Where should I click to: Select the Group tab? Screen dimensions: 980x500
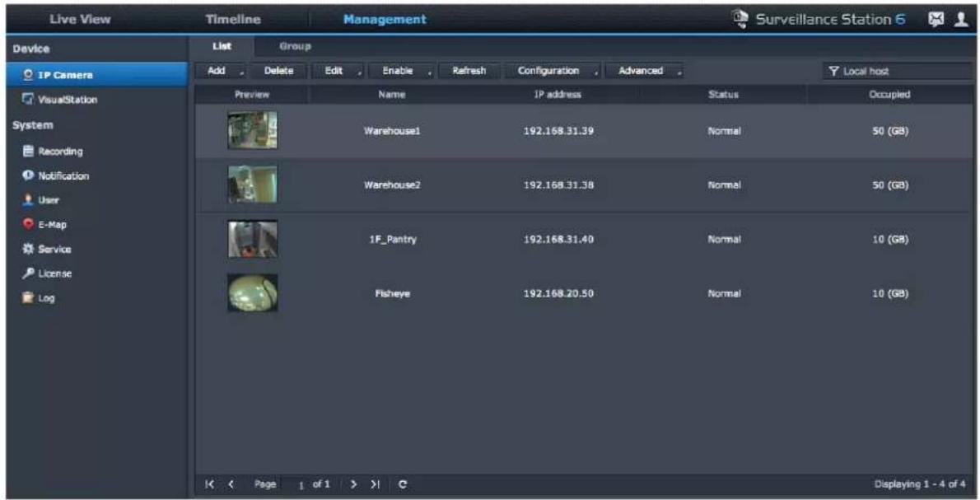click(295, 46)
